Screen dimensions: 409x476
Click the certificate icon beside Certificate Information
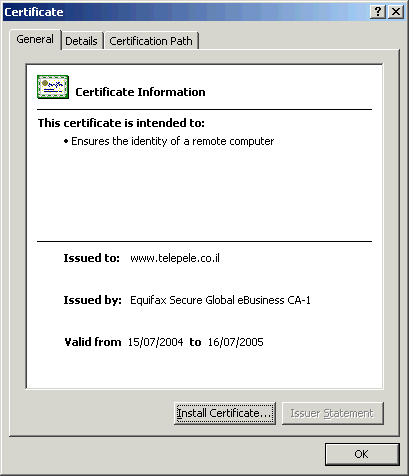tap(53, 87)
